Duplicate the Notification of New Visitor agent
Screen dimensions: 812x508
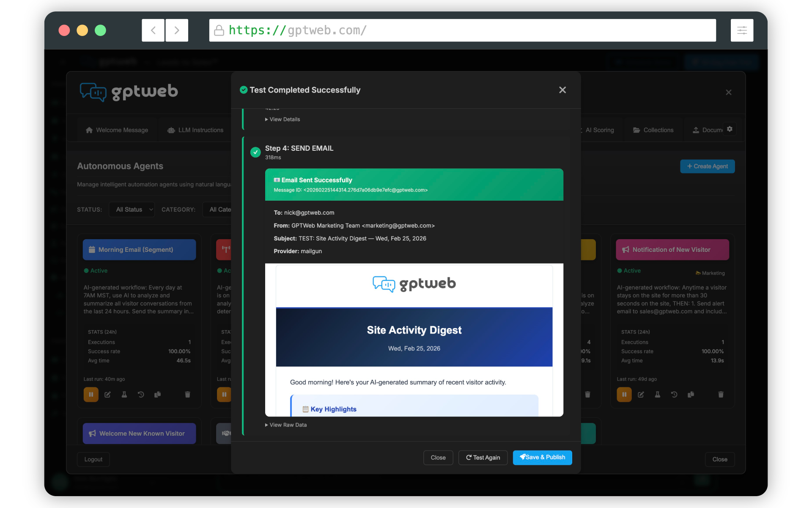[x=691, y=395]
